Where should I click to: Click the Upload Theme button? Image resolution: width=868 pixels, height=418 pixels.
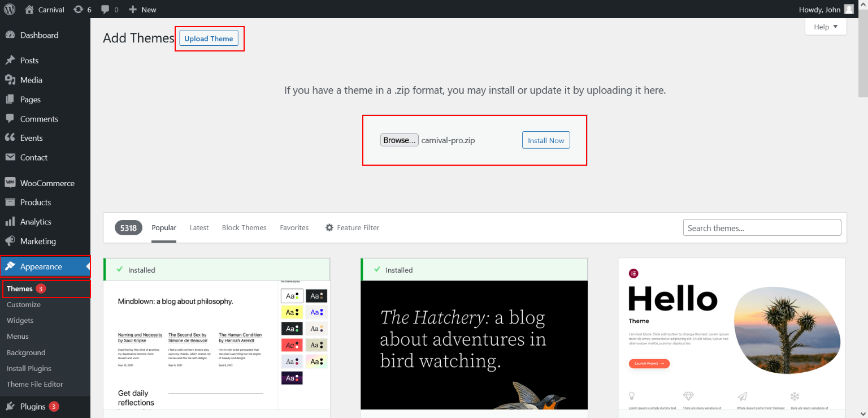pyautogui.click(x=209, y=38)
